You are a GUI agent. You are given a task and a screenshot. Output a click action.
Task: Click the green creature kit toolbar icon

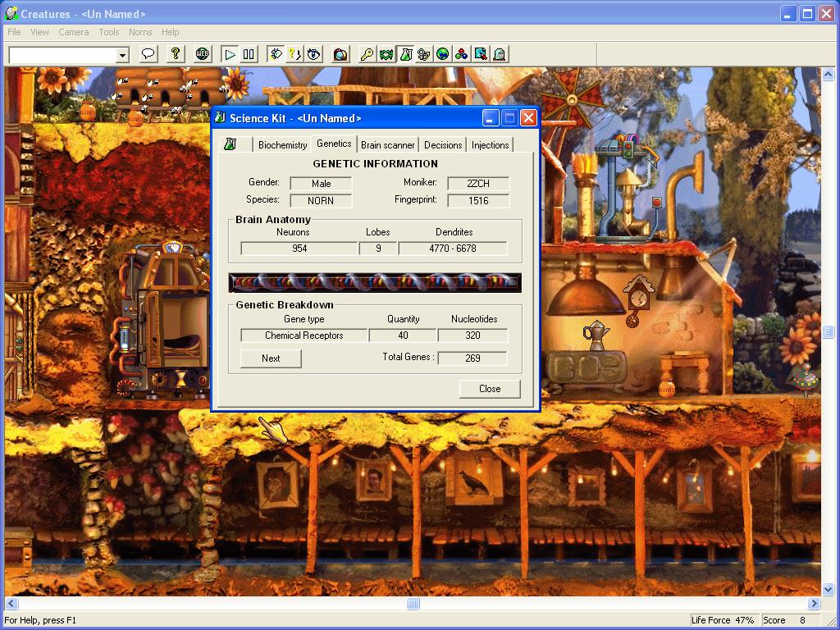[x=386, y=54]
